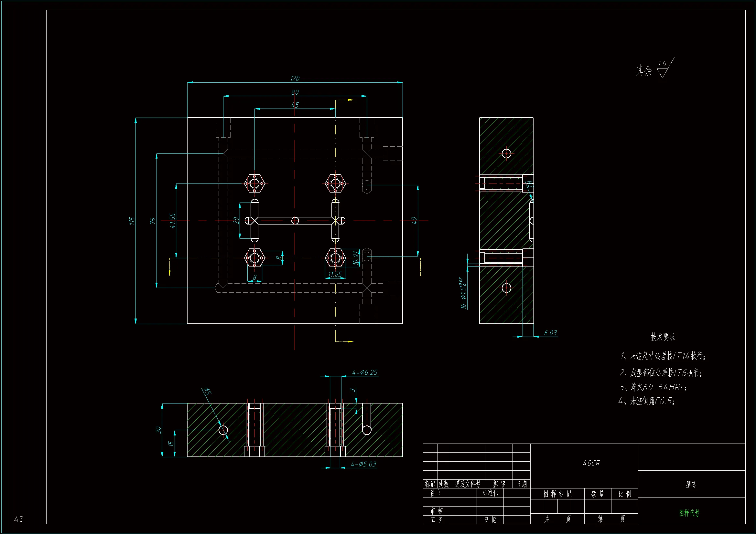Select the 4-Φ5.03 hole callout
This screenshot has width=756, height=534.
tap(363, 464)
